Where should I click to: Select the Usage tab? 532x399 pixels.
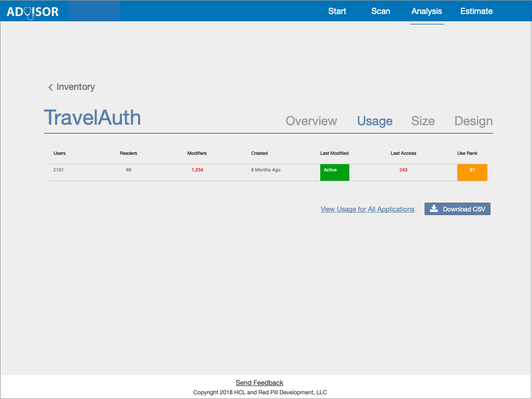(x=374, y=121)
